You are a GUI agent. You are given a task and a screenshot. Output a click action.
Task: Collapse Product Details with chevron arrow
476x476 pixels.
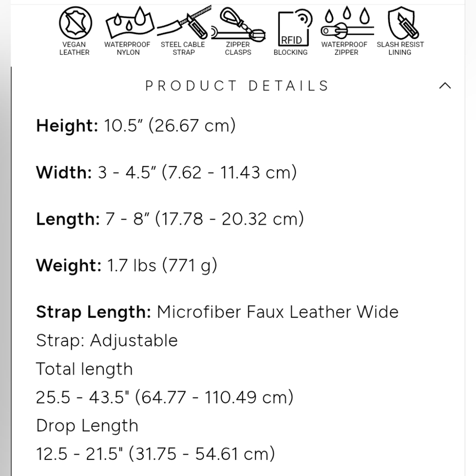[445, 86]
